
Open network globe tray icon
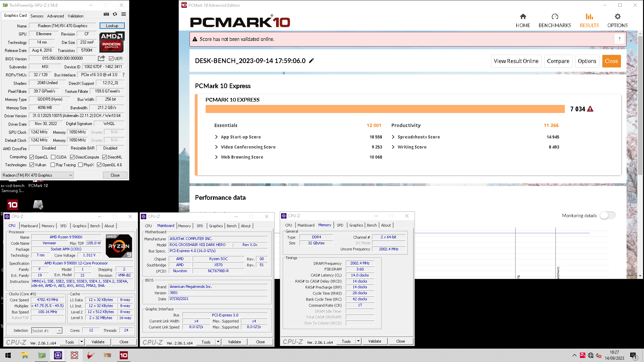click(x=591, y=355)
